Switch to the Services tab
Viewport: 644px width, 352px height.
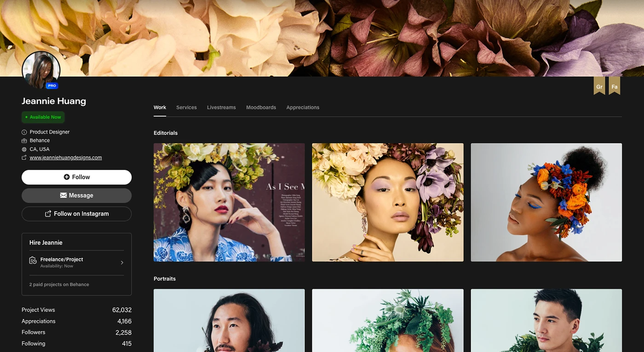186,108
